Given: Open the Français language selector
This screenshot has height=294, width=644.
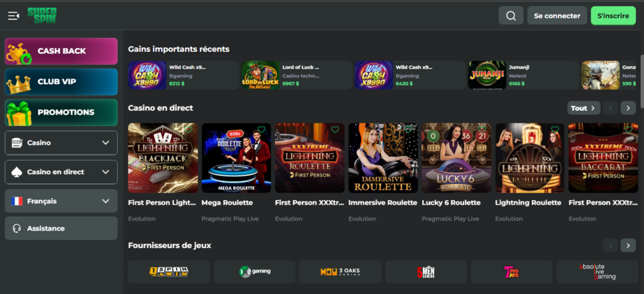Looking at the screenshot, I should [61, 201].
